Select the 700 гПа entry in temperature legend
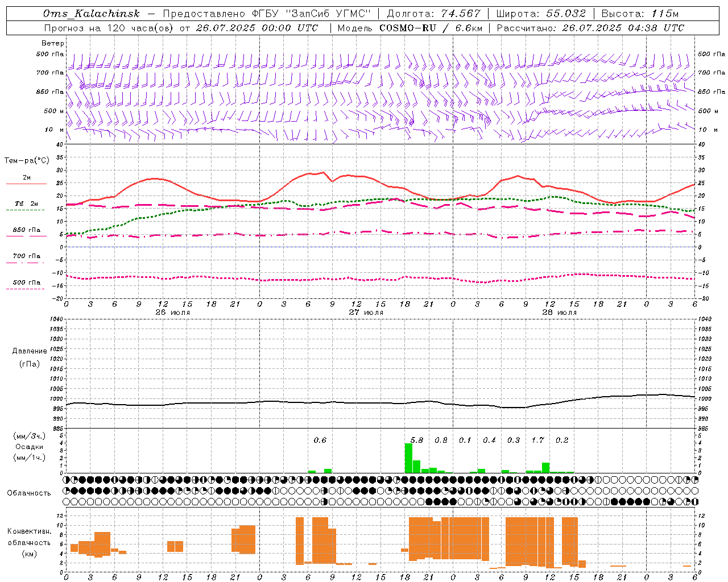The width and height of the screenshot is (728, 582). coord(27,256)
